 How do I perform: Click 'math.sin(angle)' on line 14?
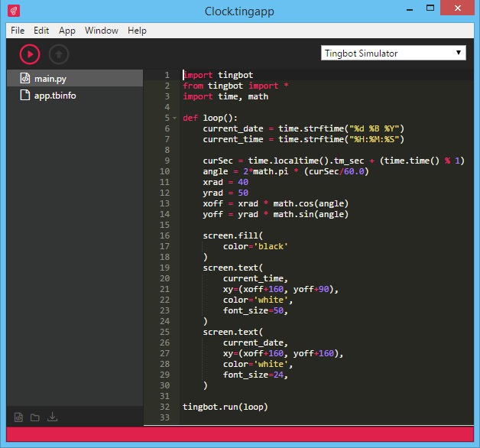tap(311, 214)
